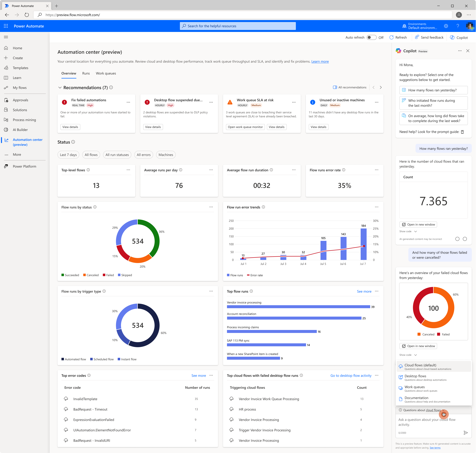Open the browser profile avatar icon
This screenshot has width=476, height=453.
click(459, 15)
